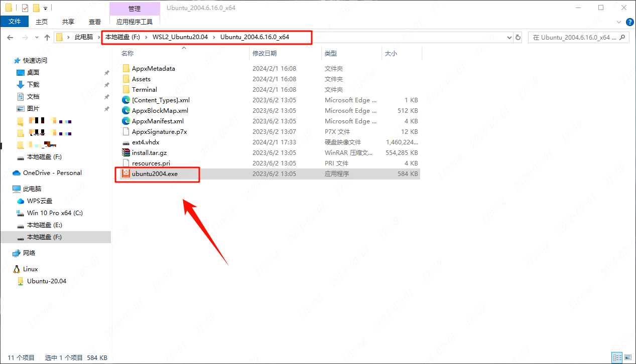Switch to the 查看 ribbon tab

[x=95, y=22]
